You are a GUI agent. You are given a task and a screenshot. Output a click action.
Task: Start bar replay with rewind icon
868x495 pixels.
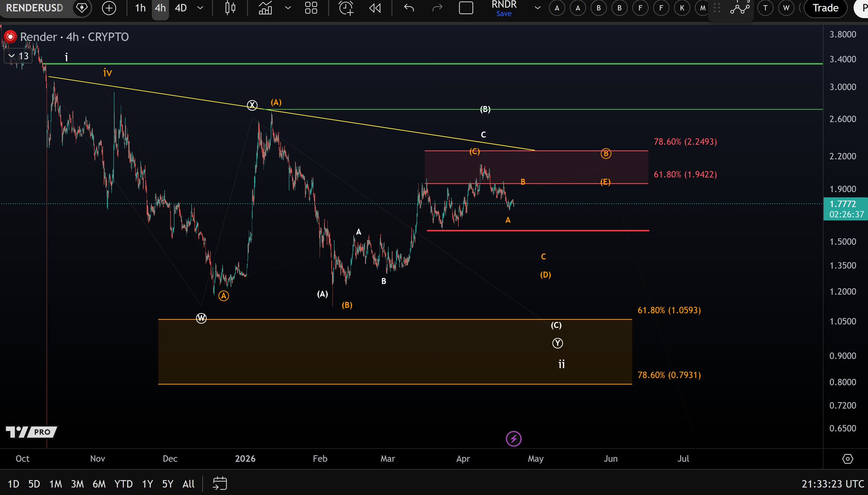[x=375, y=8]
